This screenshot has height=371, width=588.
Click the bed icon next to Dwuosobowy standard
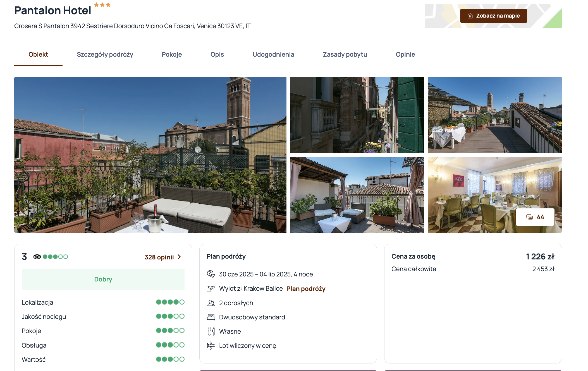click(211, 317)
